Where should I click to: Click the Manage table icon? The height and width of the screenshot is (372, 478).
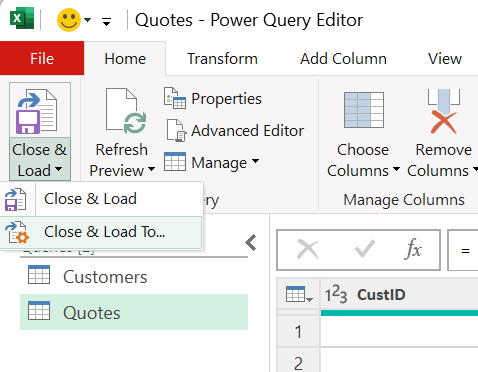click(x=175, y=162)
